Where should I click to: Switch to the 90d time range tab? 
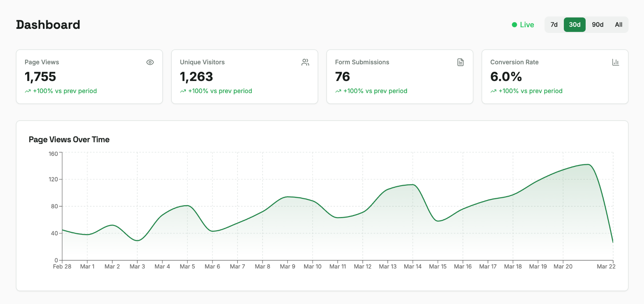click(x=597, y=25)
